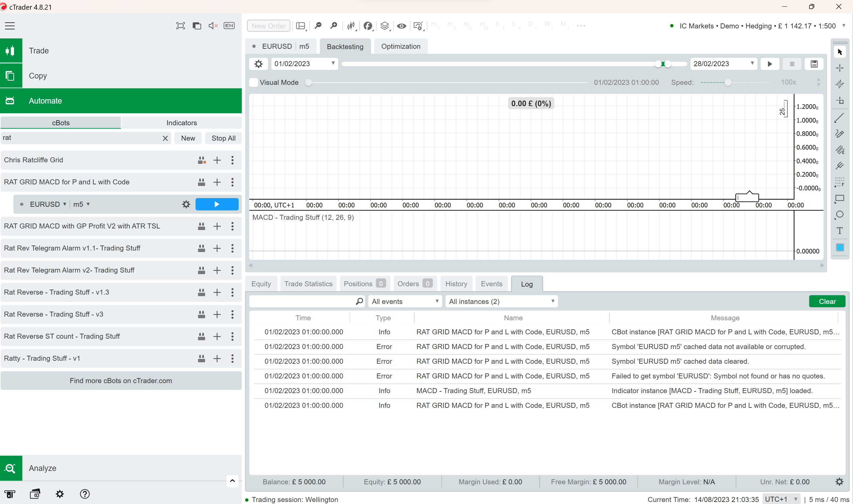Click the green Clear log button
The width and height of the screenshot is (853, 504).
coord(827,301)
